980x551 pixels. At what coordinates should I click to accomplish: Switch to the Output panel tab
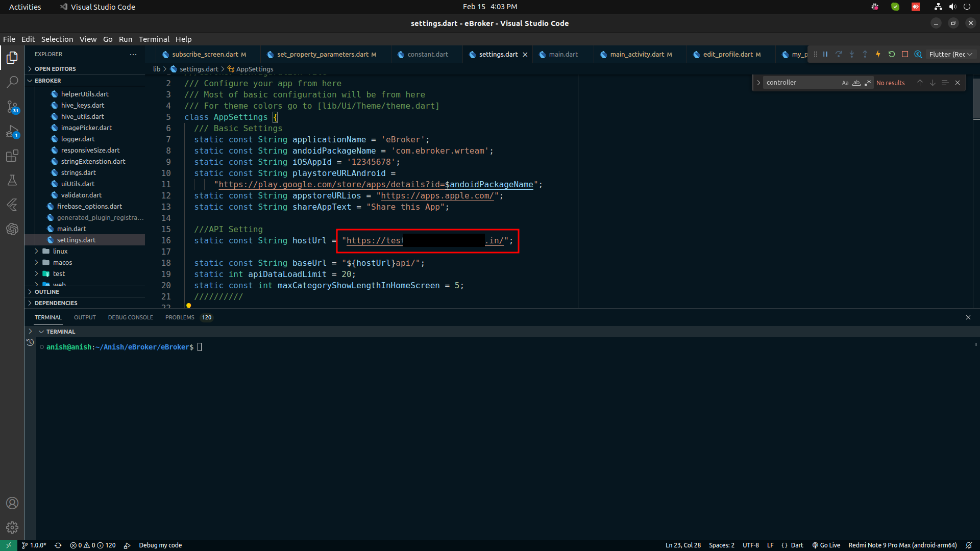pyautogui.click(x=85, y=317)
